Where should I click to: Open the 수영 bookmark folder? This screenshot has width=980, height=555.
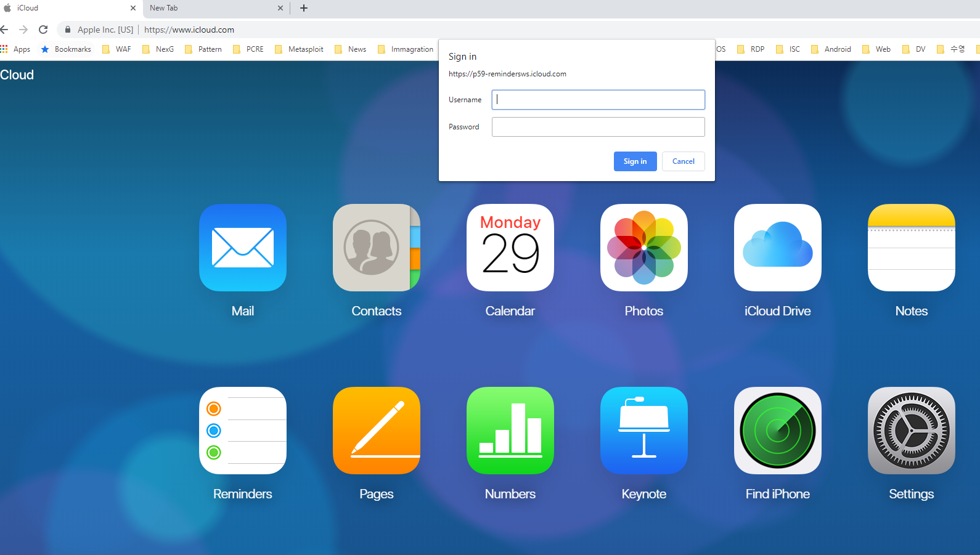(951, 49)
